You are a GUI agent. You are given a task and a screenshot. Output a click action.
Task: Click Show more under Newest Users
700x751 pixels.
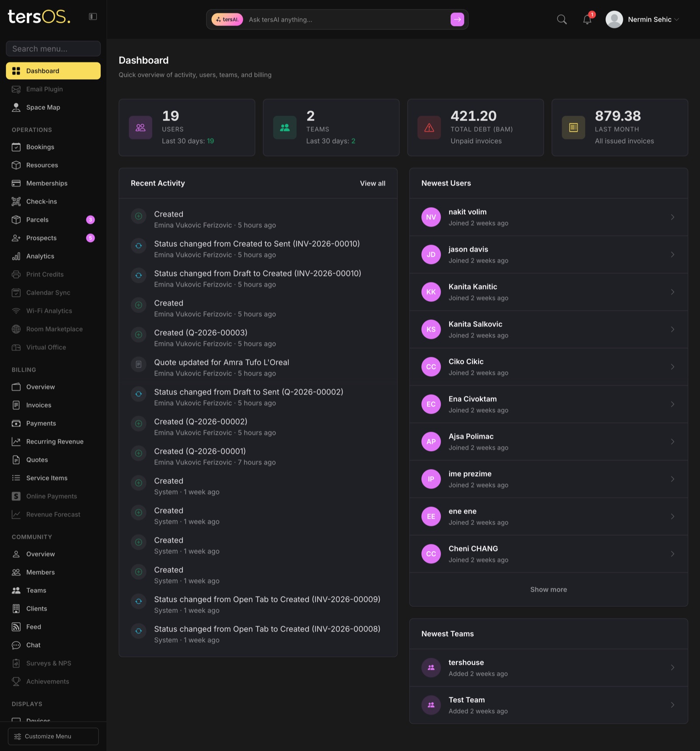click(548, 589)
